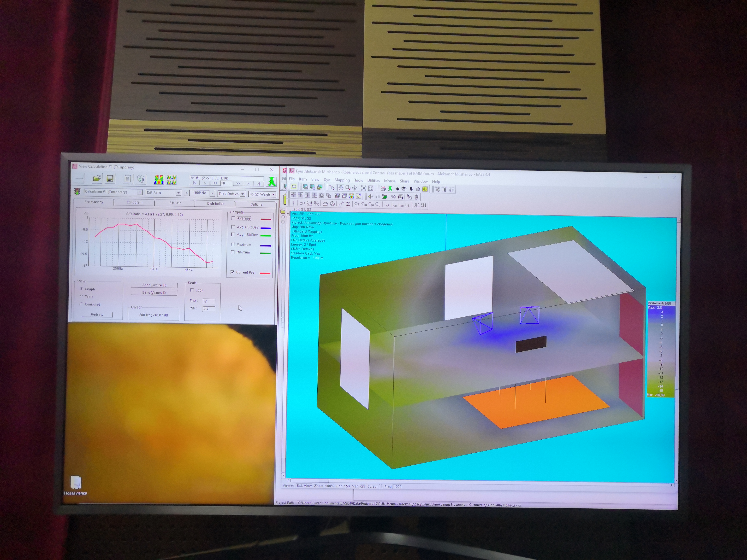The image size is (747, 560).
Task: Click the Ct toolbar icon
Action: (378, 204)
